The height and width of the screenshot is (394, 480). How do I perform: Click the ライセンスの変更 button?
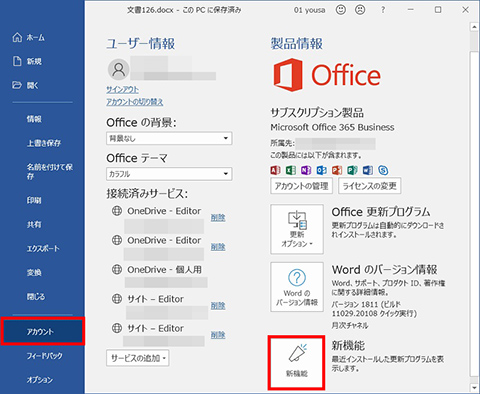coord(370,186)
